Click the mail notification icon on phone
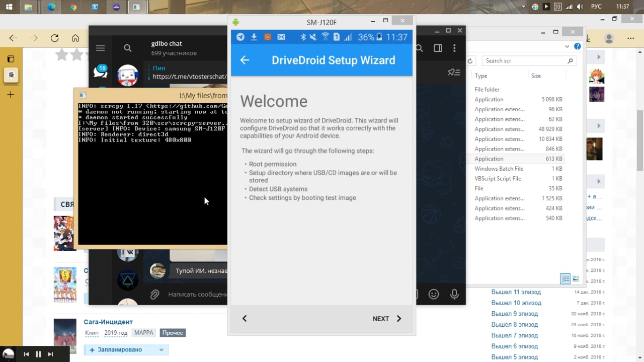 [281, 37]
